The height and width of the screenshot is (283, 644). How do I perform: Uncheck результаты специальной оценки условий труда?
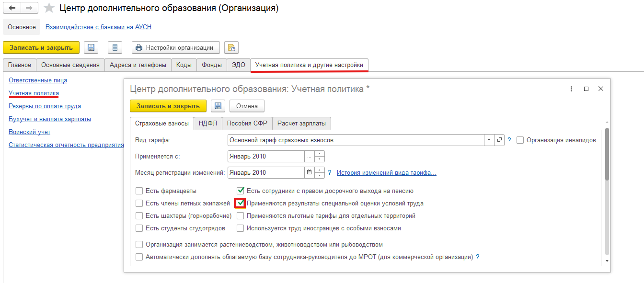[241, 203]
